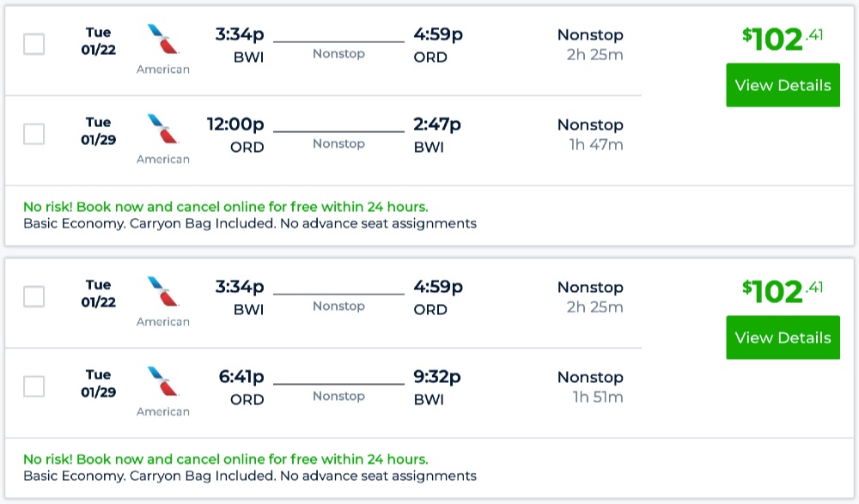Click the Basic Economy note in the second result

pyautogui.click(x=249, y=476)
